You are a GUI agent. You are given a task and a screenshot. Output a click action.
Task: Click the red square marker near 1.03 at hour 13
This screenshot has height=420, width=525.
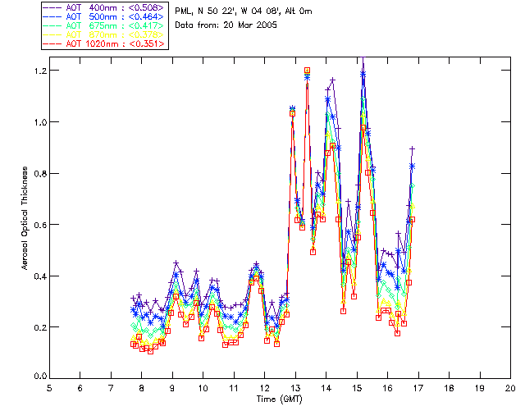(292, 113)
